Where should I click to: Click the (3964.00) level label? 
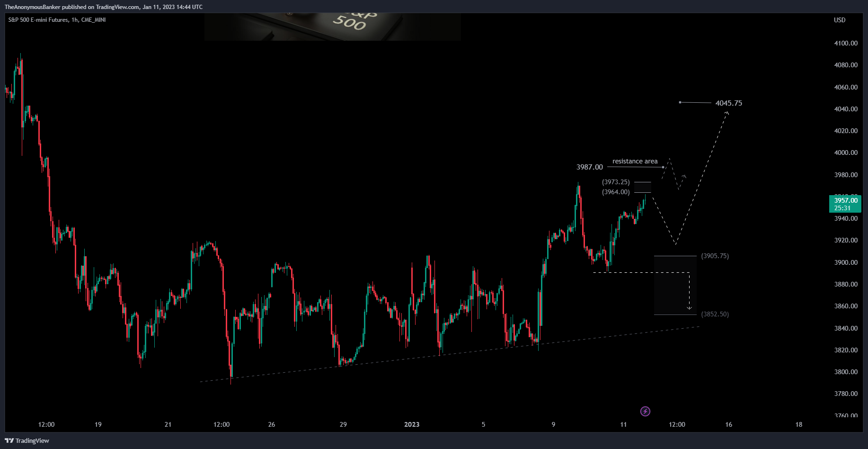pyautogui.click(x=616, y=192)
